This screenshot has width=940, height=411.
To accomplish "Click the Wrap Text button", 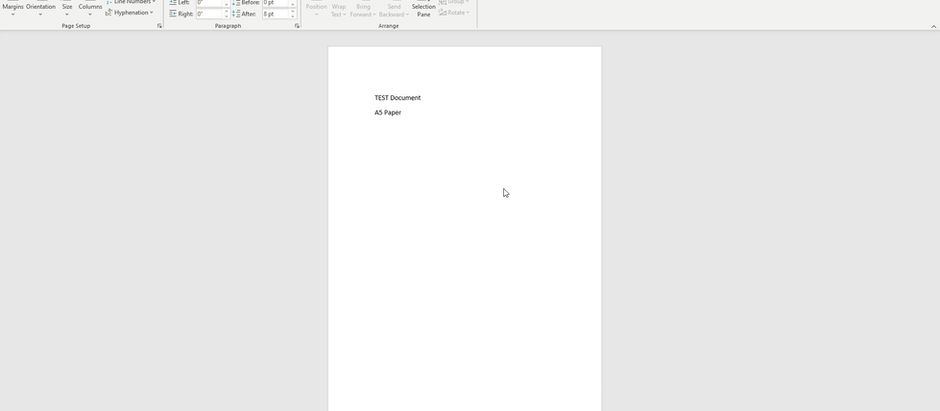I will click(339, 8).
